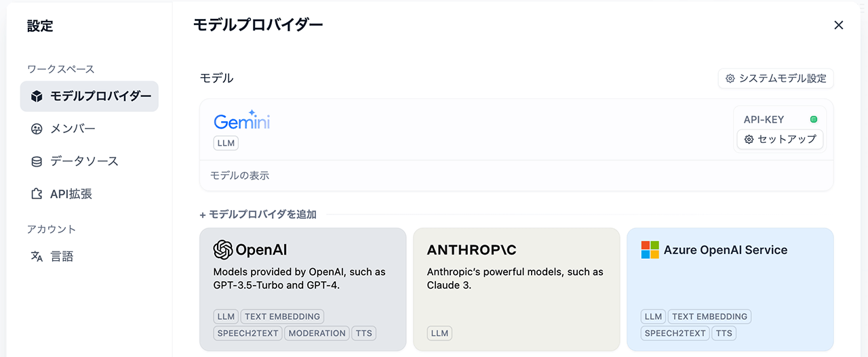Image resolution: width=868 pixels, height=357 pixels.
Task: Click the API拡張 puzzle icon
Action: click(37, 194)
